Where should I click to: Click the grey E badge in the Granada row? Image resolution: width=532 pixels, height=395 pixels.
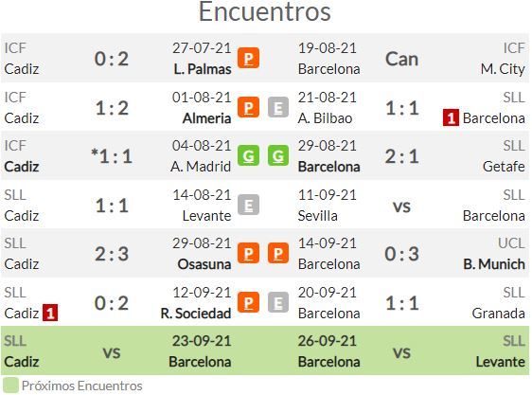click(x=278, y=302)
